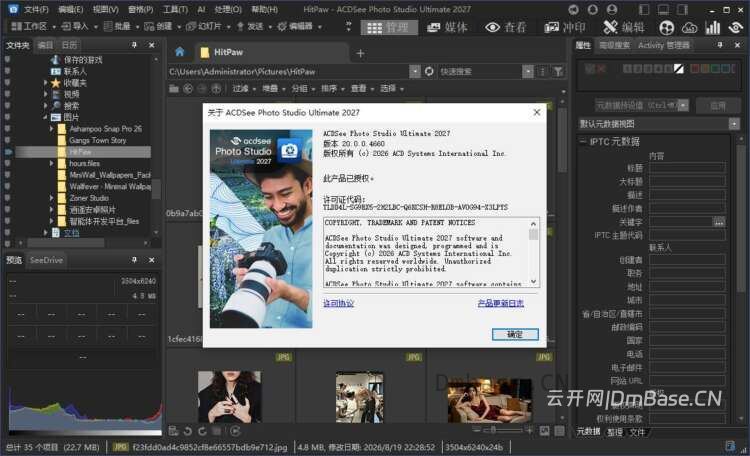Expand the Zoner Studio folder
This screenshot has height=456, width=750.
click(52, 198)
